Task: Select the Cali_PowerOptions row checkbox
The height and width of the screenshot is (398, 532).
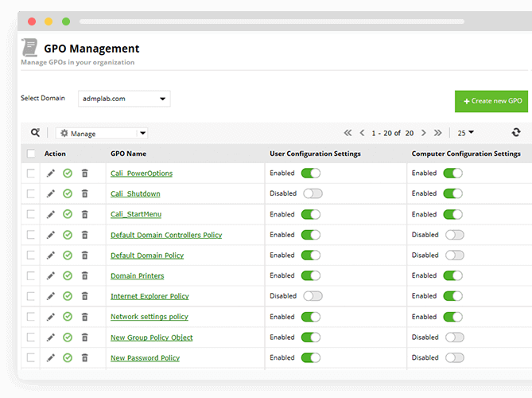Action: point(31,174)
